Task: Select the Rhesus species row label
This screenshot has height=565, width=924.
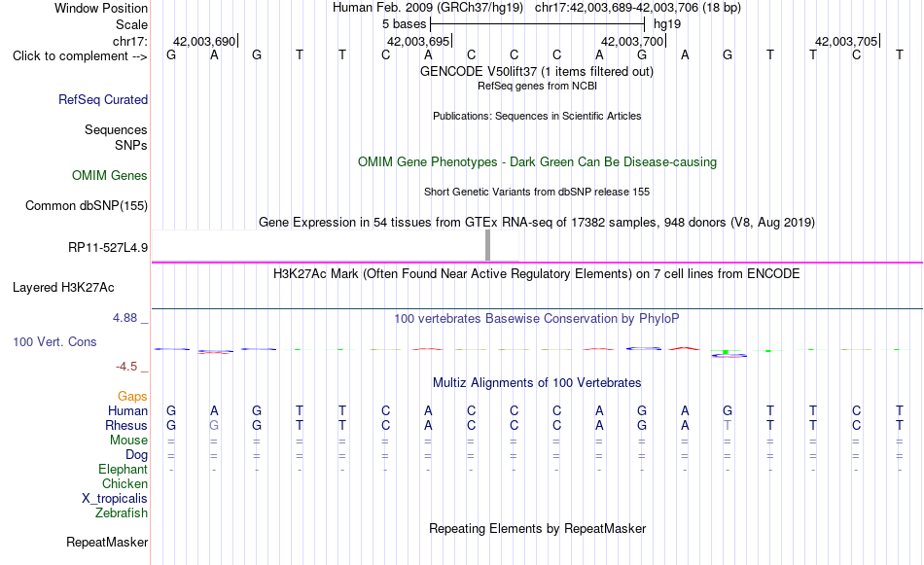Action: 126,425
